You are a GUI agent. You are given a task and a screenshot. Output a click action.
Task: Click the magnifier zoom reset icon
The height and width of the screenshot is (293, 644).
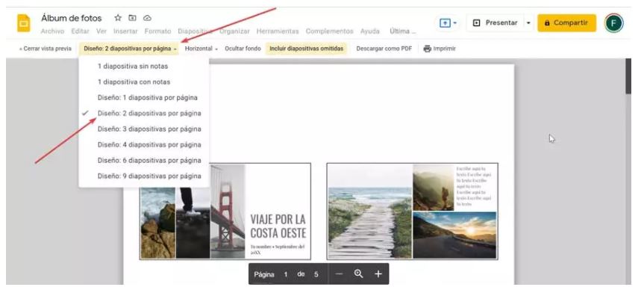[358, 274]
